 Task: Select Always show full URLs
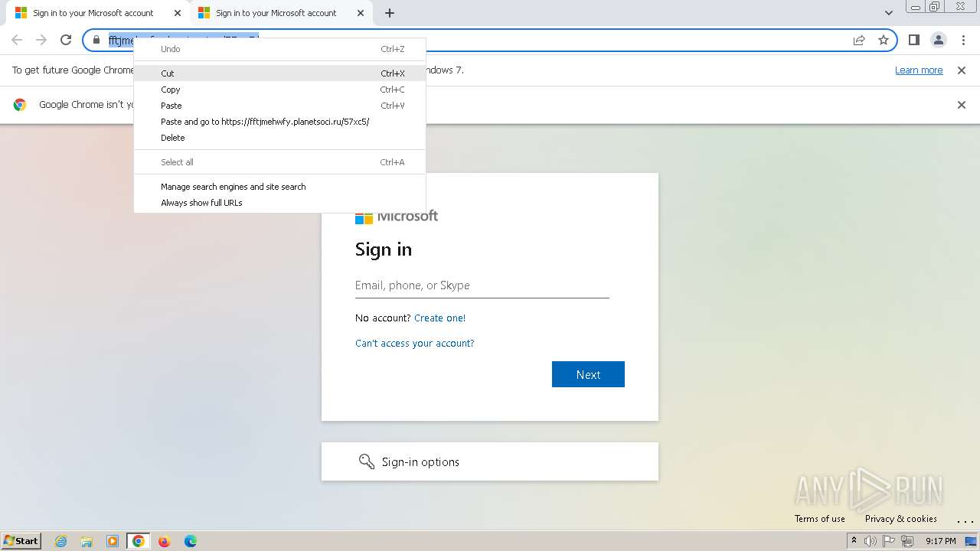280,203
